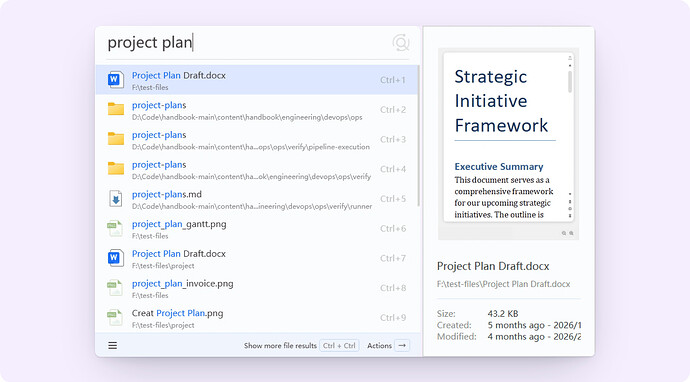Select project-plans folder ending in ops\verify
This screenshot has height=382, width=690.
click(x=257, y=169)
